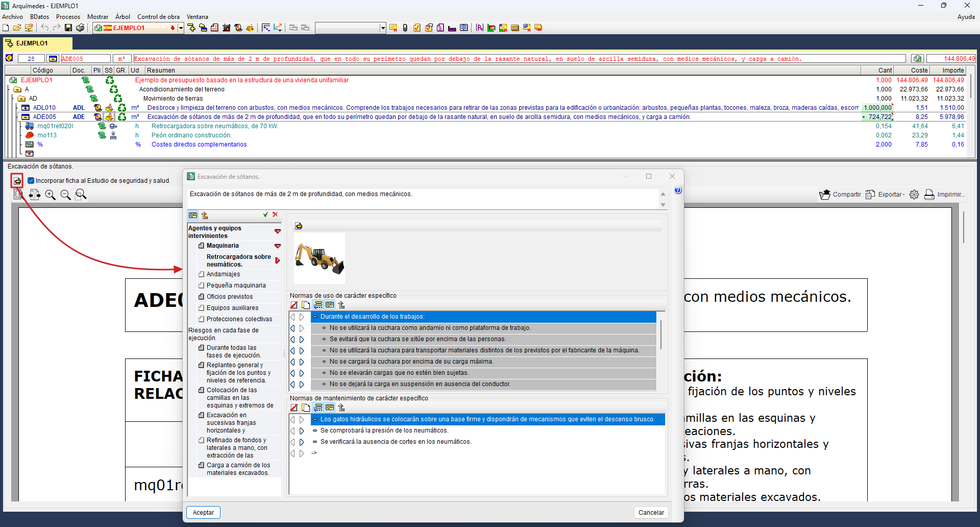This screenshot has width=980, height=527.
Task: Click the edit ficha icon highlighted in red
Action: pos(17,181)
